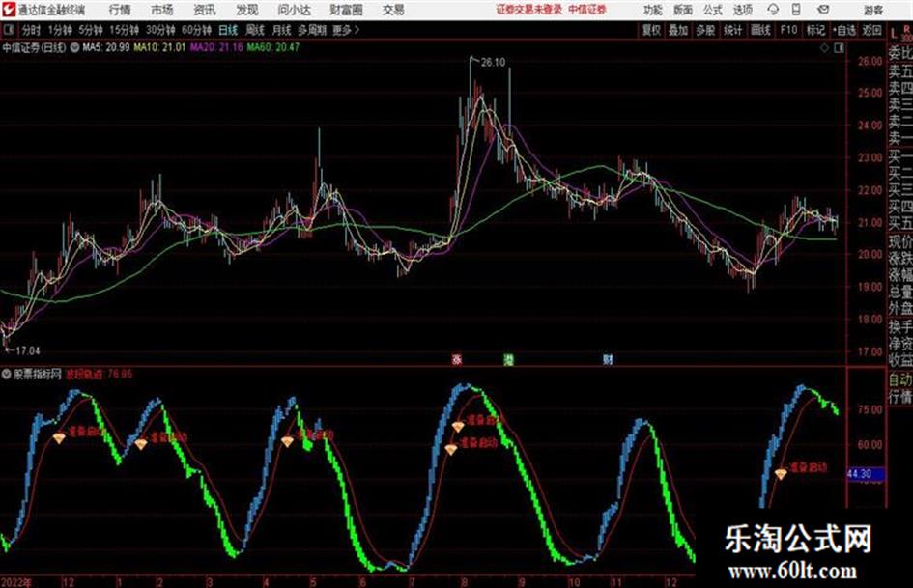Click the green MA60: 20.47 value
913x588 pixels.
pyautogui.click(x=273, y=47)
